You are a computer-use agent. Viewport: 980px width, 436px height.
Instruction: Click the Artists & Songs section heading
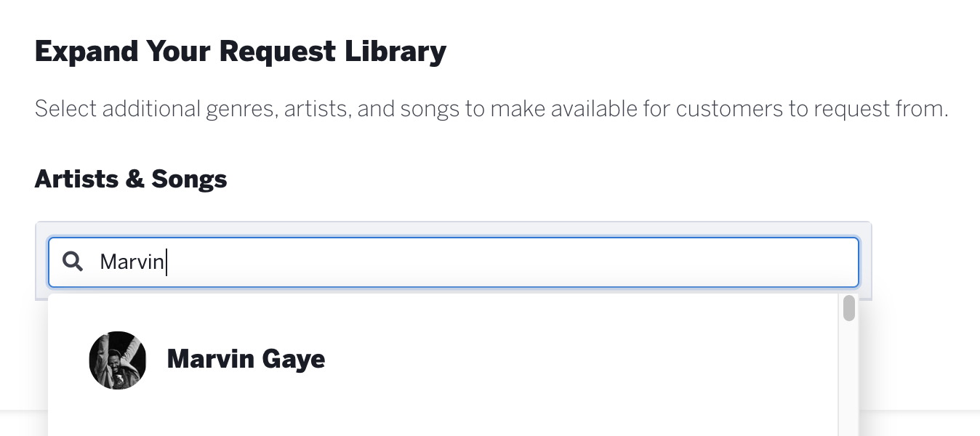131,179
